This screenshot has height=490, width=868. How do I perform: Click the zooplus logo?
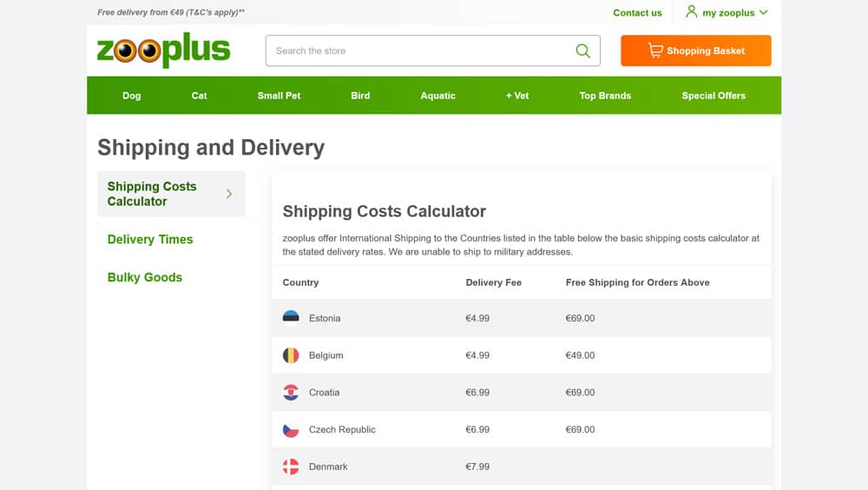point(163,50)
